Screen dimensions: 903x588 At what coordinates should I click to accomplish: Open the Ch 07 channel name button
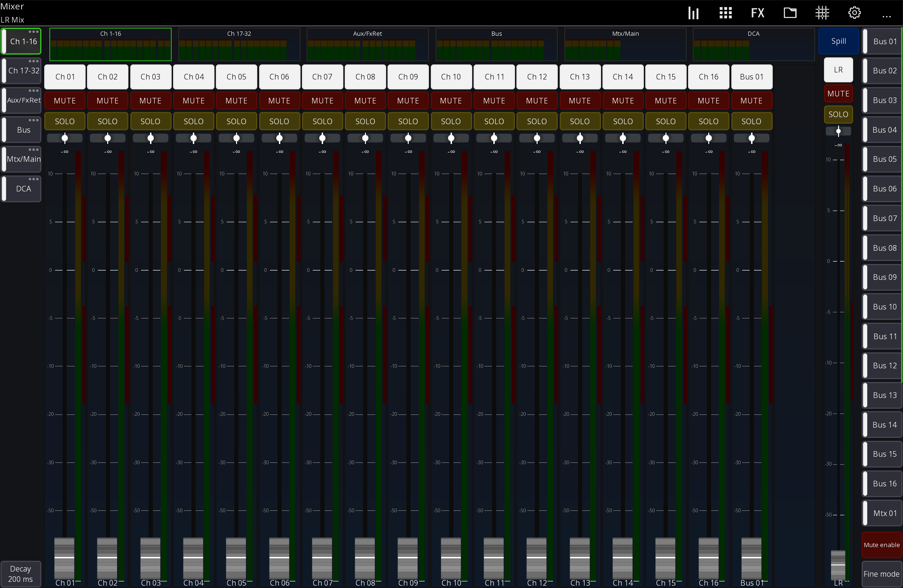(x=322, y=77)
